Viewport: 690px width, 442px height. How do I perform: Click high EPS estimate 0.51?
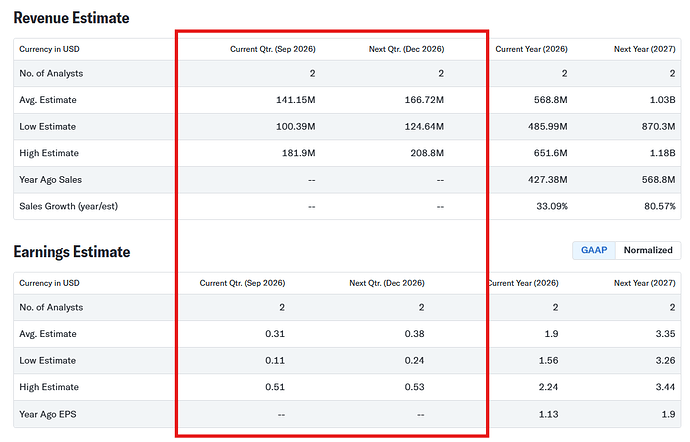(275, 387)
